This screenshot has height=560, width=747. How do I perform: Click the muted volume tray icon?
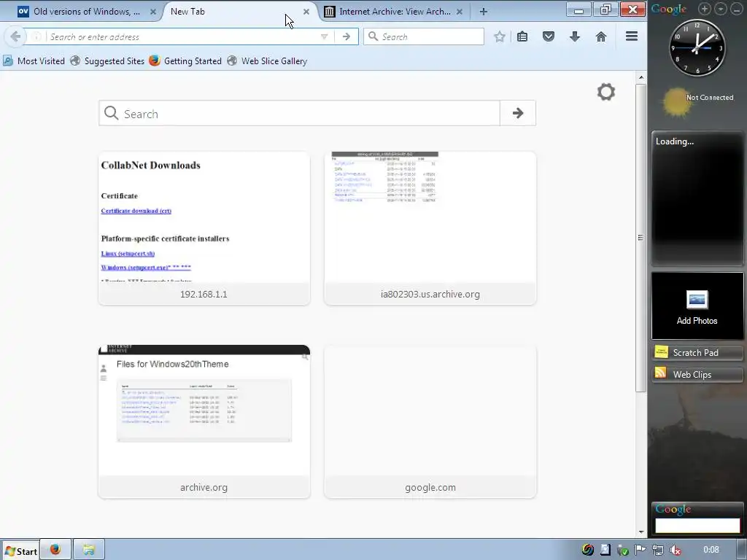(675, 550)
